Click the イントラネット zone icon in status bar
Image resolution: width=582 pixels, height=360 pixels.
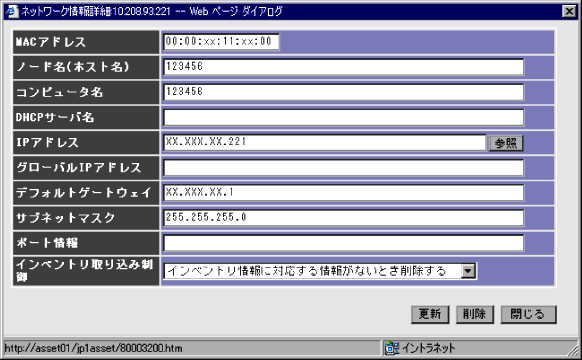coord(392,348)
